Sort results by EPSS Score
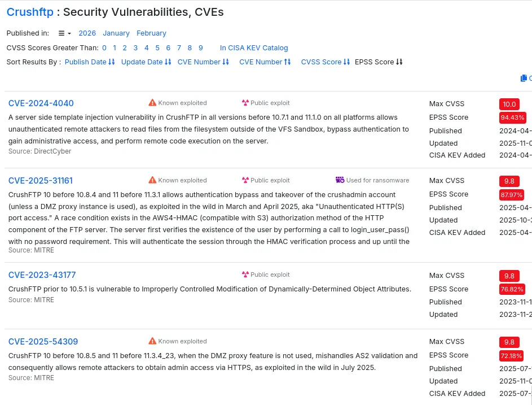This screenshot has height=405, width=532. point(379,62)
